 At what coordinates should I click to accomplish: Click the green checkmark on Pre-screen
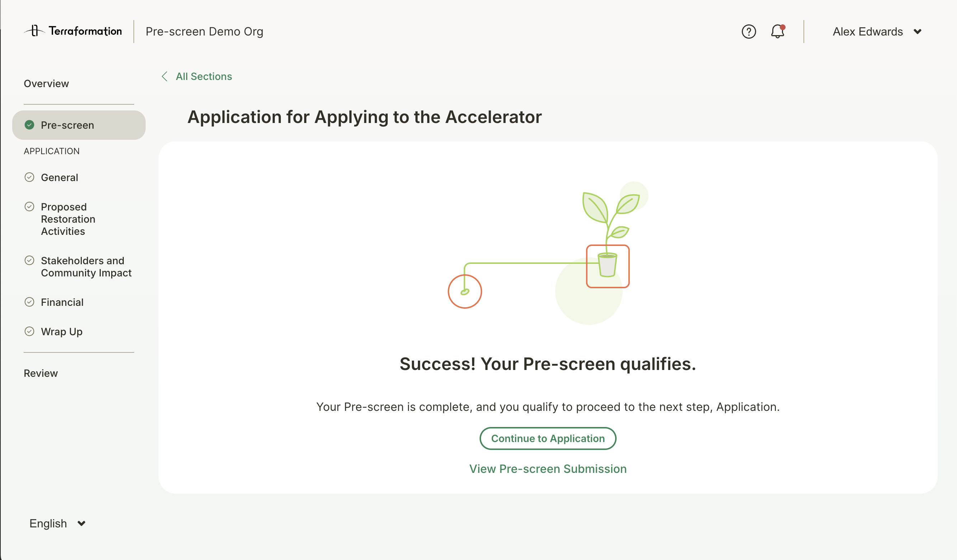click(30, 125)
